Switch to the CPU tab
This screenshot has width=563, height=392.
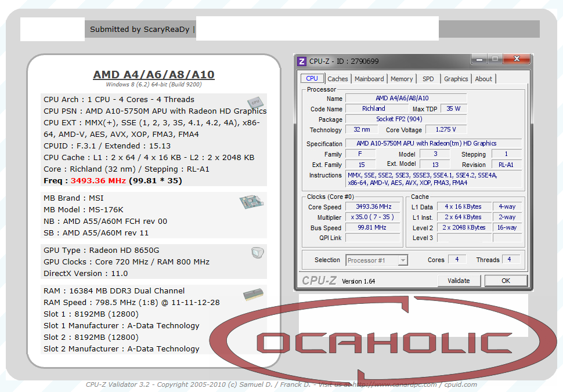point(312,78)
